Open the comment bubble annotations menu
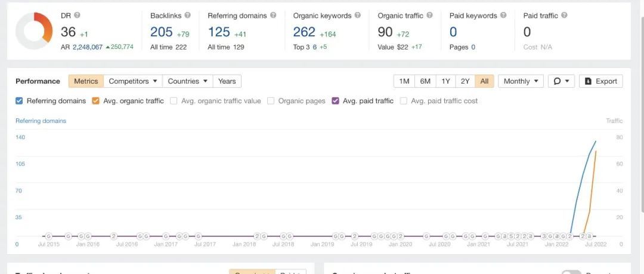Viewport: 644px width, 274px height. pos(561,81)
